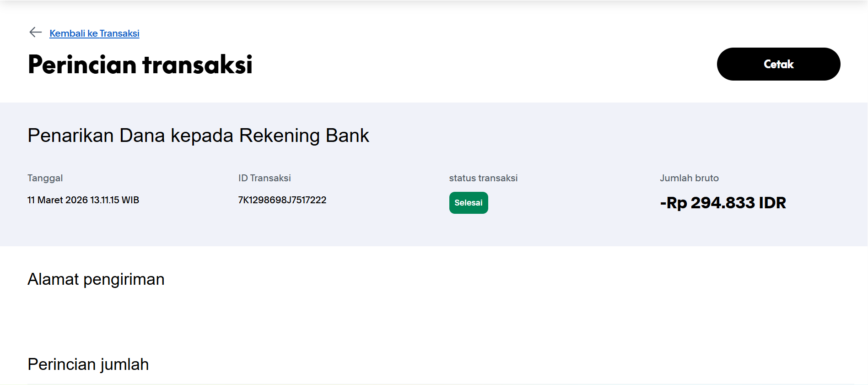Select the Penarikan Dana kepada Rekening Bank title
This screenshot has height=385, width=868.
[198, 136]
